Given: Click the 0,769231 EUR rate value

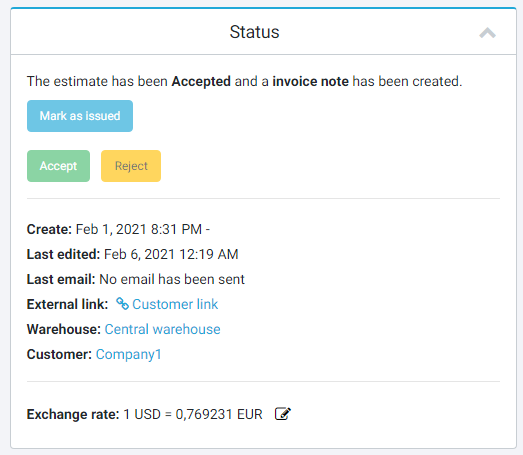Looking at the screenshot, I should pyautogui.click(x=219, y=414).
